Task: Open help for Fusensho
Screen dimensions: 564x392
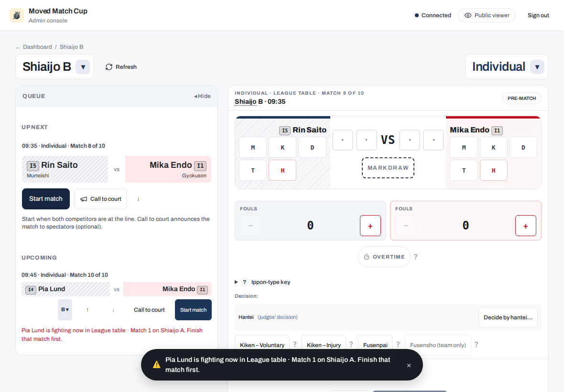Action: point(476,345)
